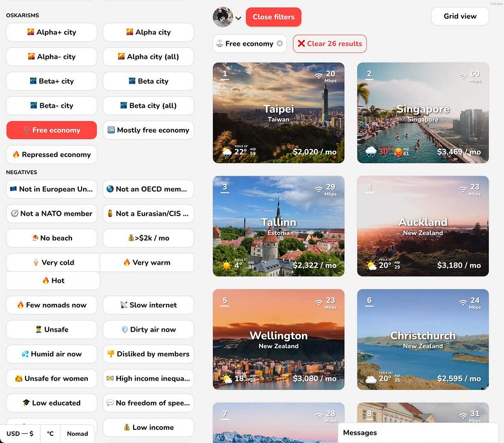Click the cloud weather icon on Christchurch card
Image resolution: width=504 pixels, height=443 pixels.
tap(370, 379)
